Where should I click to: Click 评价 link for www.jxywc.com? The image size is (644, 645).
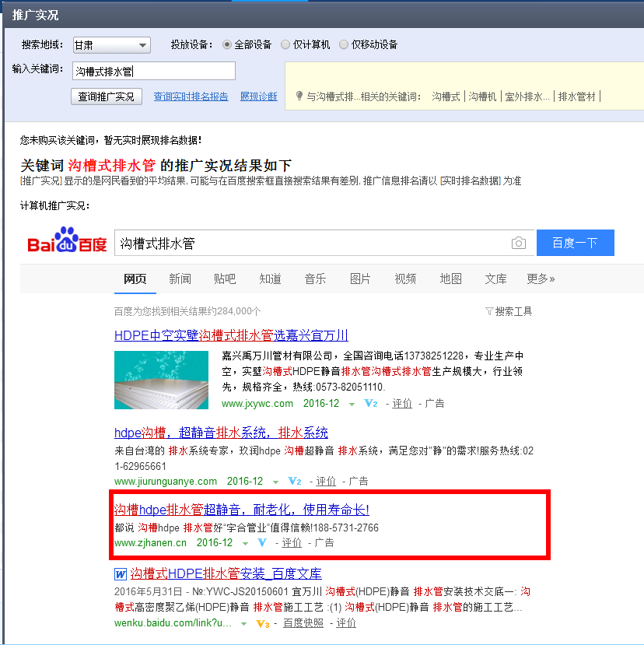[x=402, y=404]
